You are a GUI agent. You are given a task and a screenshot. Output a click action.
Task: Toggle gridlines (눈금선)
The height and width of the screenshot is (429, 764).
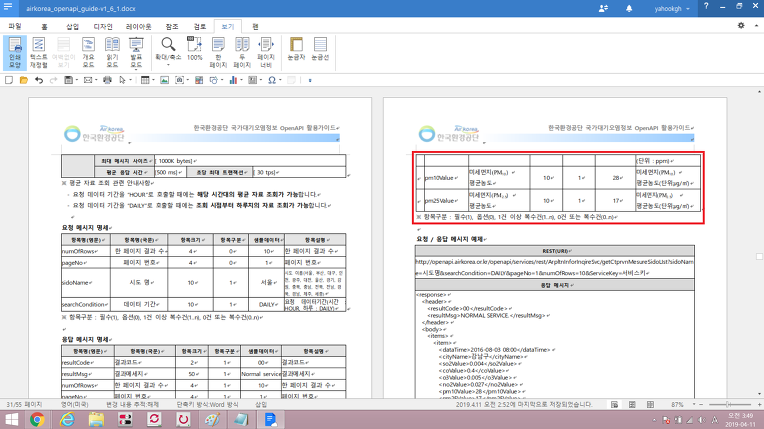coord(320,49)
